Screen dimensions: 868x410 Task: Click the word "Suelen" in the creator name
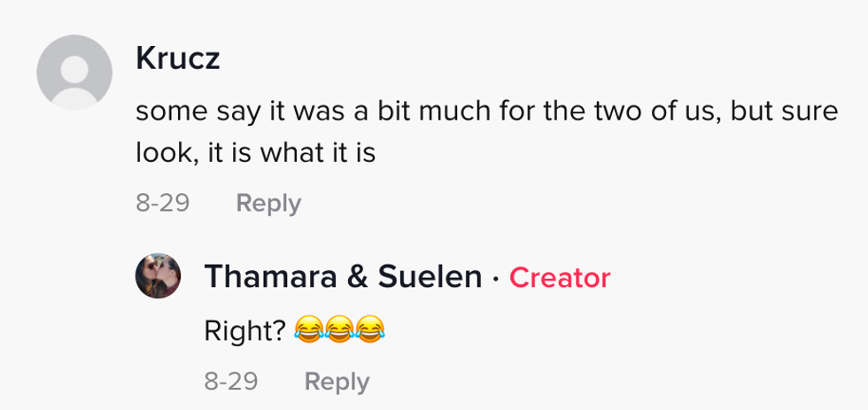[430, 277]
